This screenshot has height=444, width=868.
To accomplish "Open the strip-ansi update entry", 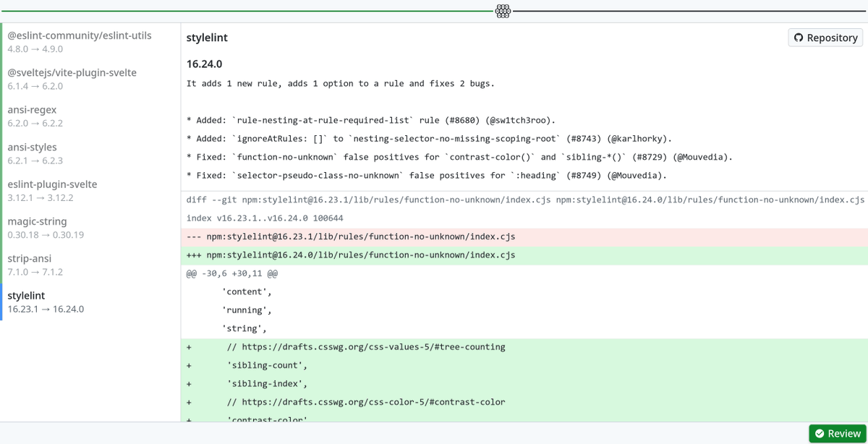I will coord(90,265).
